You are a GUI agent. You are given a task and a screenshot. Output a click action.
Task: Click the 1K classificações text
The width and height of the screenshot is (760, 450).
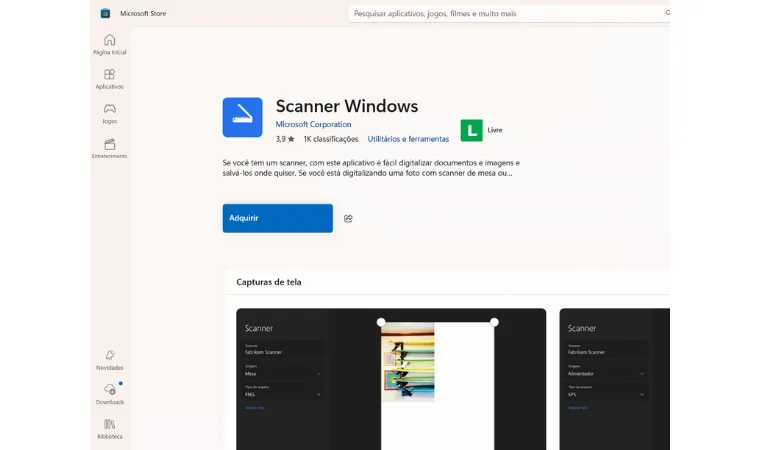pyautogui.click(x=331, y=139)
